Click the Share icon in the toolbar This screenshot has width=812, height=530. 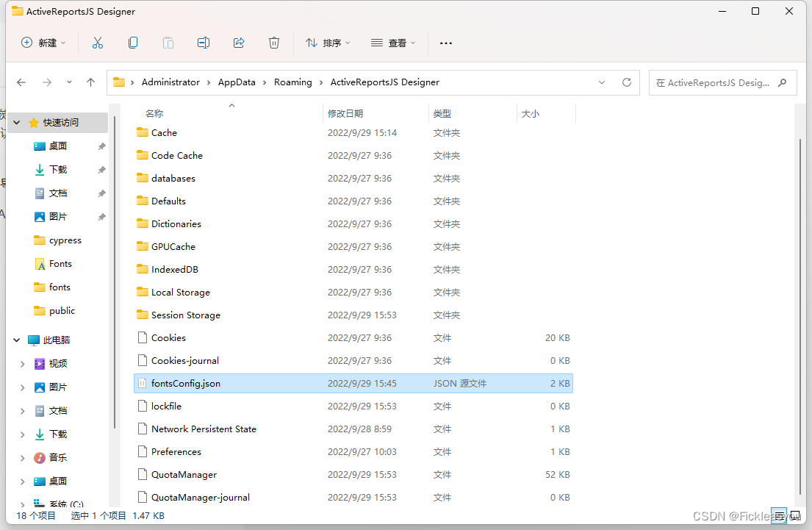point(239,43)
